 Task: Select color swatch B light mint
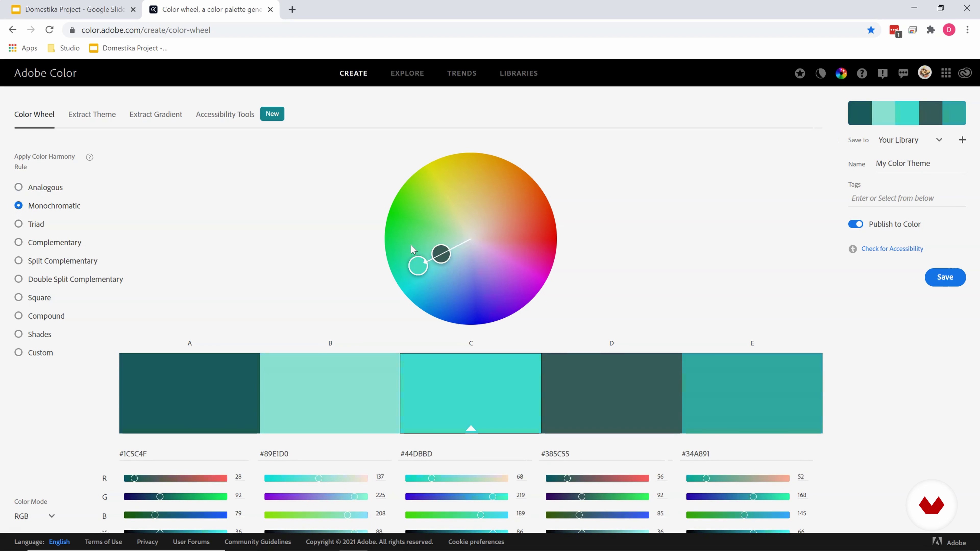[x=330, y=393]
